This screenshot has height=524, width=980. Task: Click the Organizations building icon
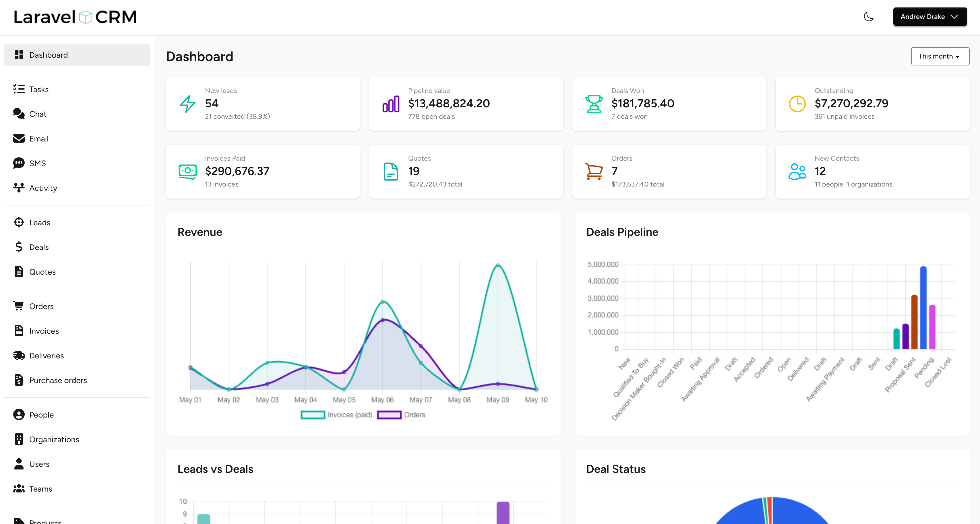(x=19, y=439)
